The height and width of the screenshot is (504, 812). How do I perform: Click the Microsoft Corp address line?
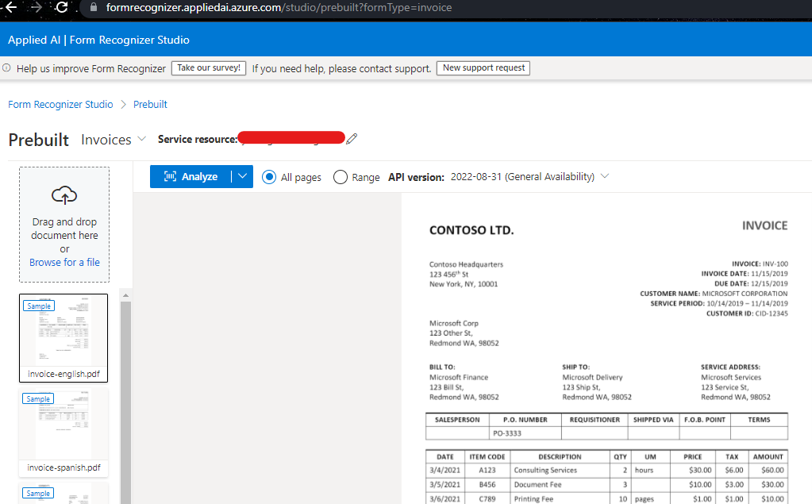coord(454,323)
